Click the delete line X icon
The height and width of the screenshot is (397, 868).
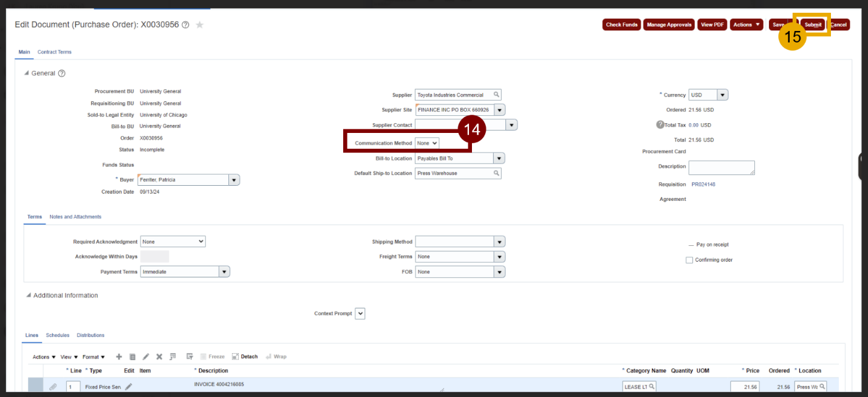(x=159, y=357)
